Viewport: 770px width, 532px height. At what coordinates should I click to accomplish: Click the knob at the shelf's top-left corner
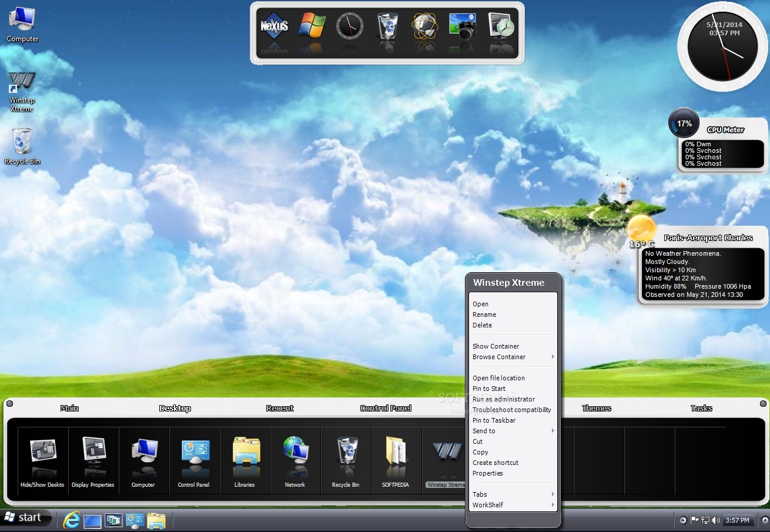click(10, 404)
